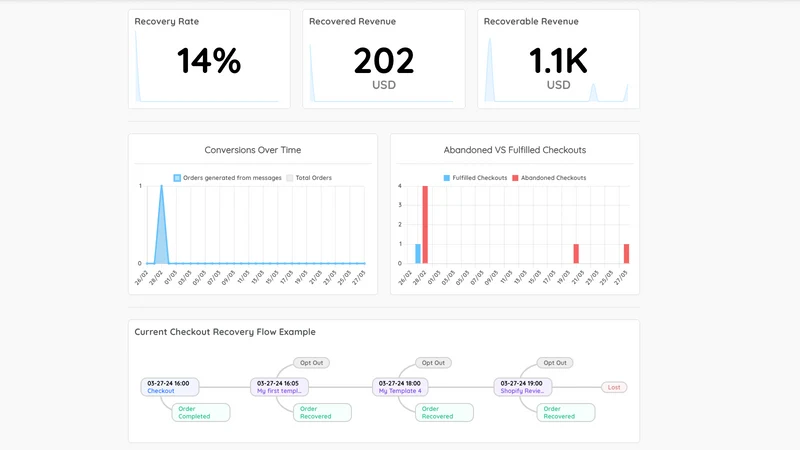
Task: Toggle the Fulfilled Checkouts legend entry
Action: pos(475,178)
